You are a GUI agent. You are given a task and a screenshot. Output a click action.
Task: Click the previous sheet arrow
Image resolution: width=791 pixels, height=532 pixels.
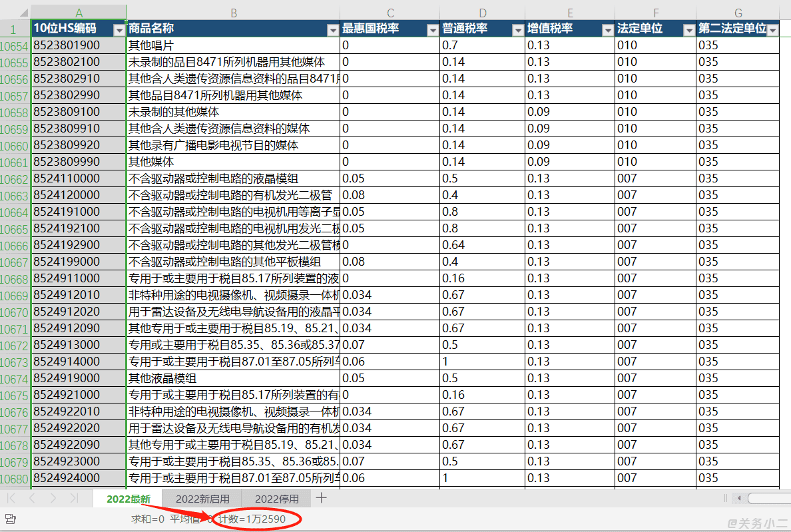[x=31, y=498]
